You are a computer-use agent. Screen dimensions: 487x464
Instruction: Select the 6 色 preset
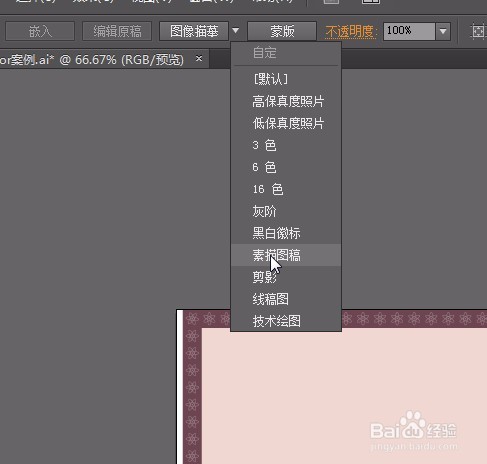coord(286,167)
